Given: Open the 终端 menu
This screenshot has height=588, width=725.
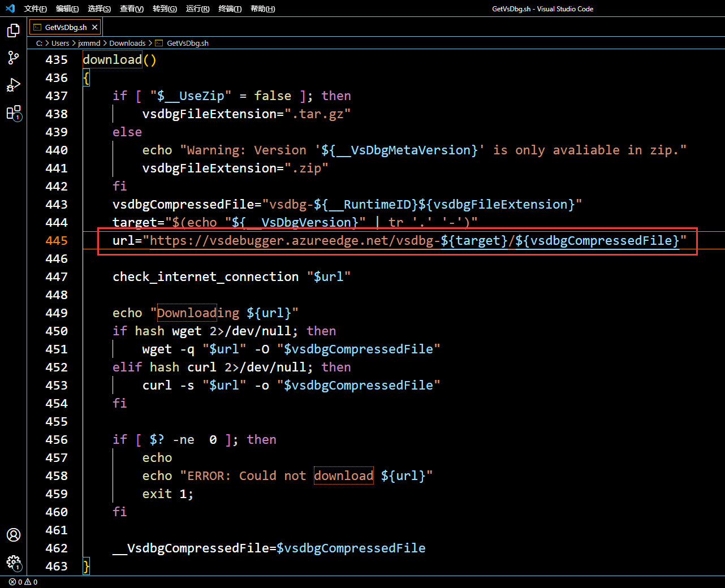Looking at the screenshot, I should coord(230,8).
